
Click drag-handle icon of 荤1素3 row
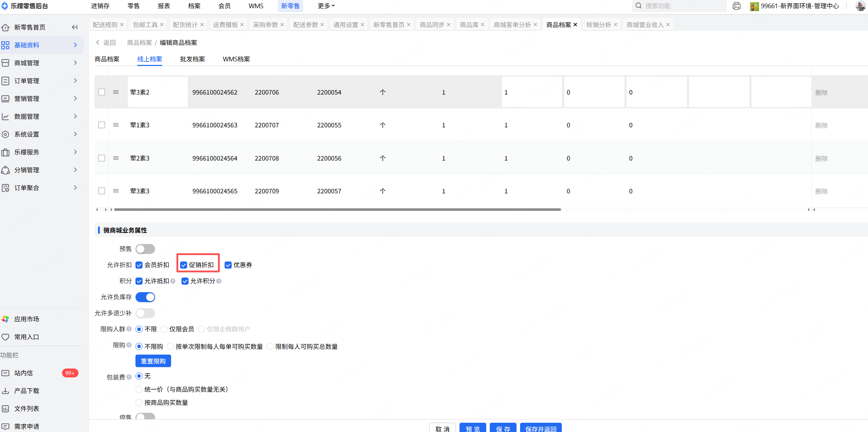116,125
